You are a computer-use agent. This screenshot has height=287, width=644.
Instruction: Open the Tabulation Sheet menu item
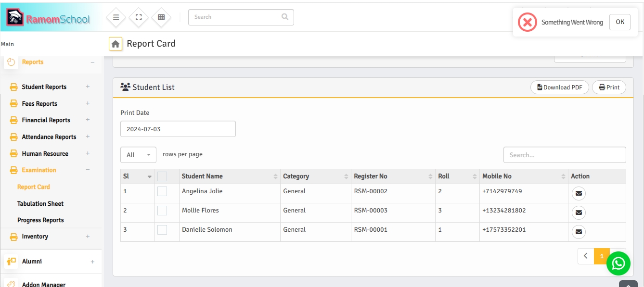click(x=40, y=204)
